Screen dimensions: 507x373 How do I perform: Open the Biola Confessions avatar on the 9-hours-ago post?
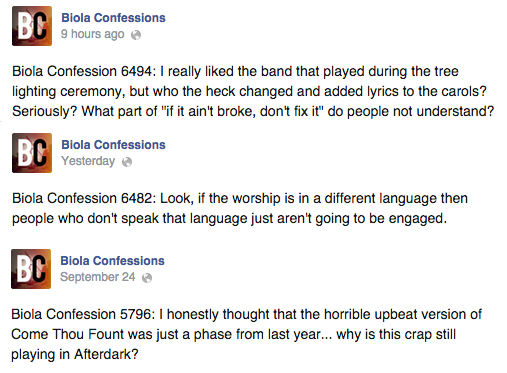pos(32,26)
